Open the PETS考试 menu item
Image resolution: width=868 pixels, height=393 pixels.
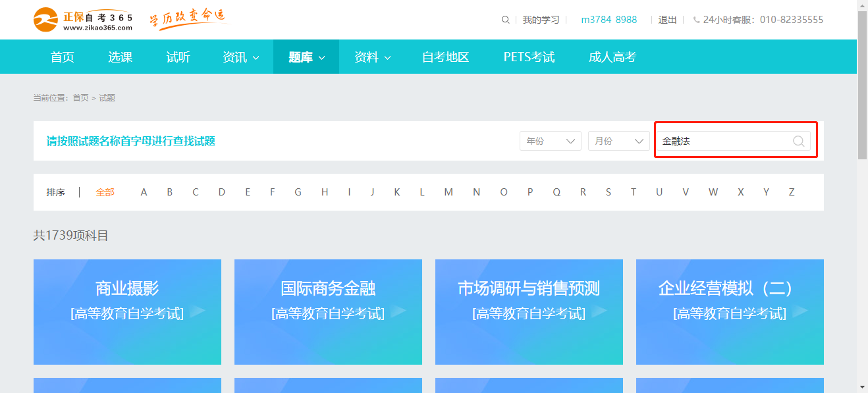tap(529, 57)
